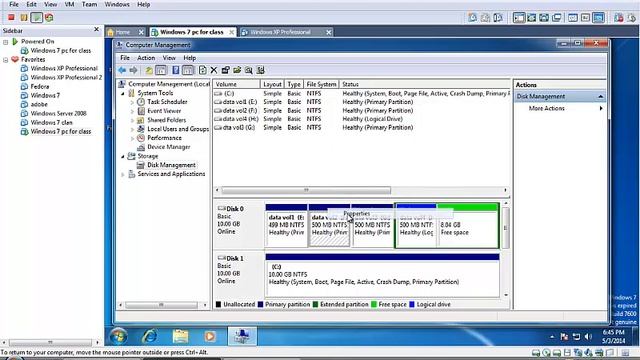Open Windows Explorer from the taskbar
The height and width of the screenshot is (360, 640).
(180, 336)
